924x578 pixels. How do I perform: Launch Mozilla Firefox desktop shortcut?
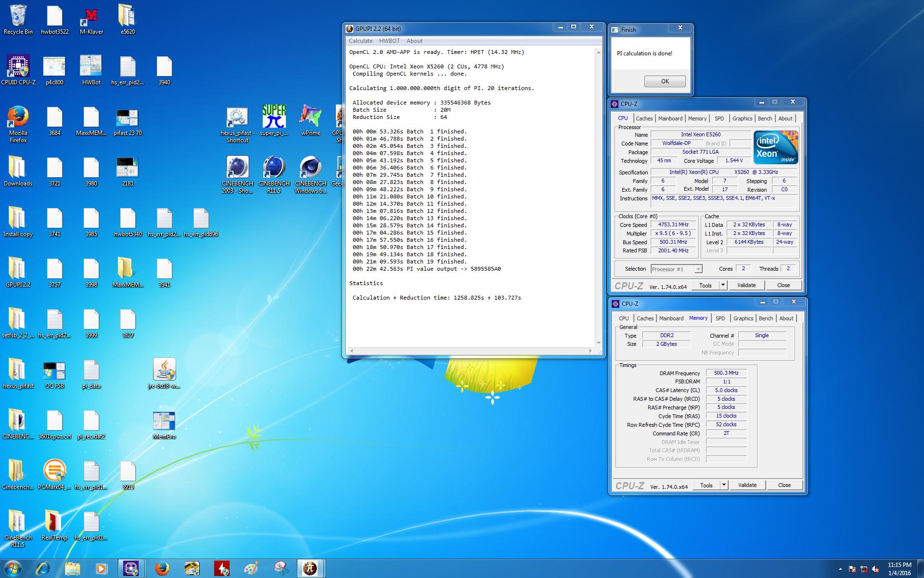click(18, 124)
